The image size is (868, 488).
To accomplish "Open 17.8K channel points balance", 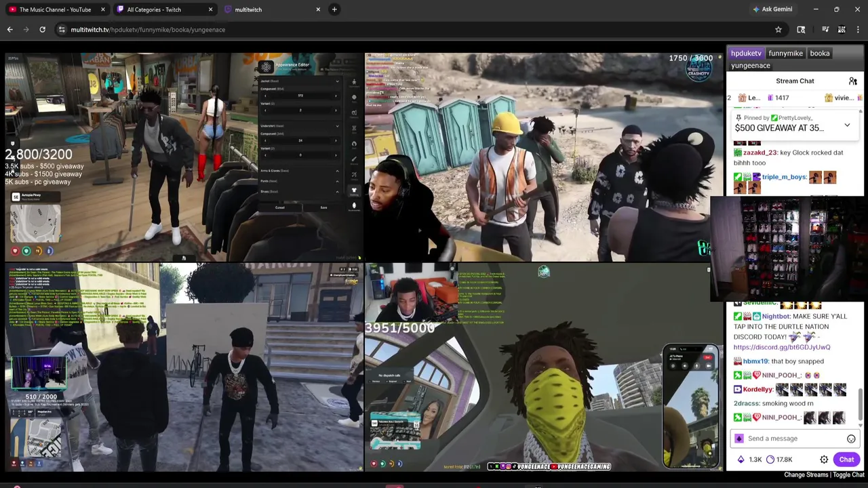I will (779, 460).
